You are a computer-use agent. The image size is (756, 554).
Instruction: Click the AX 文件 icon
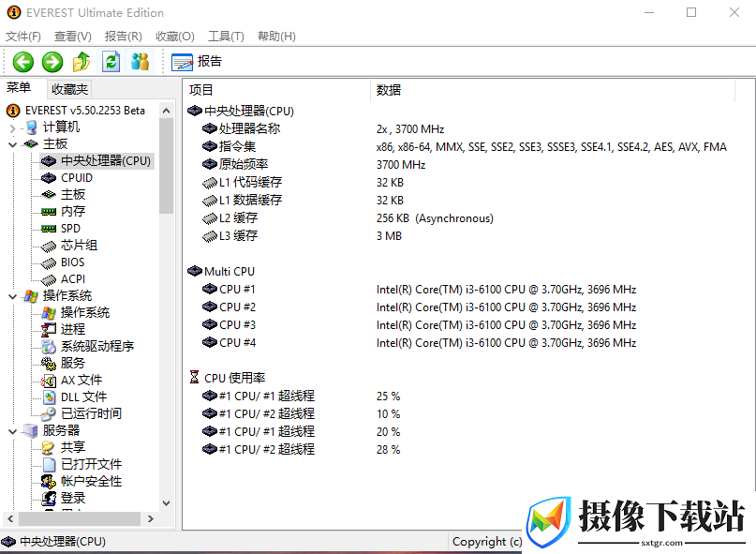pyautogui.click(x=49, y=381)
